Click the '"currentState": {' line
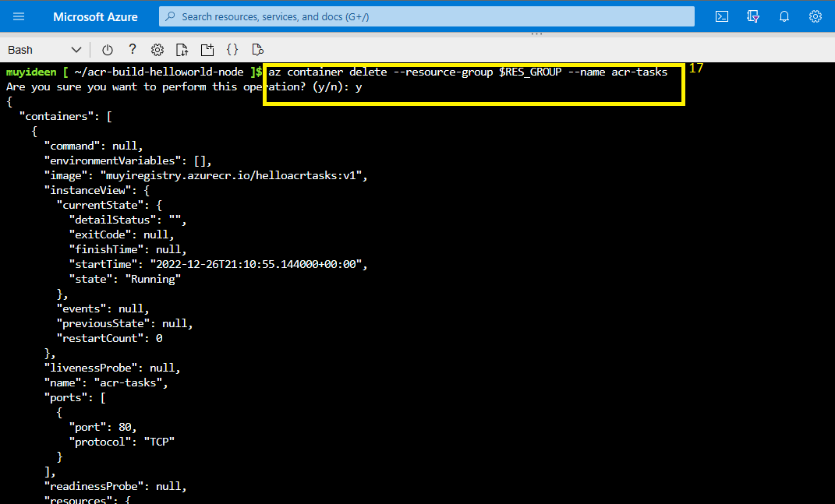The image size is (835, 504). coord(109,206)
